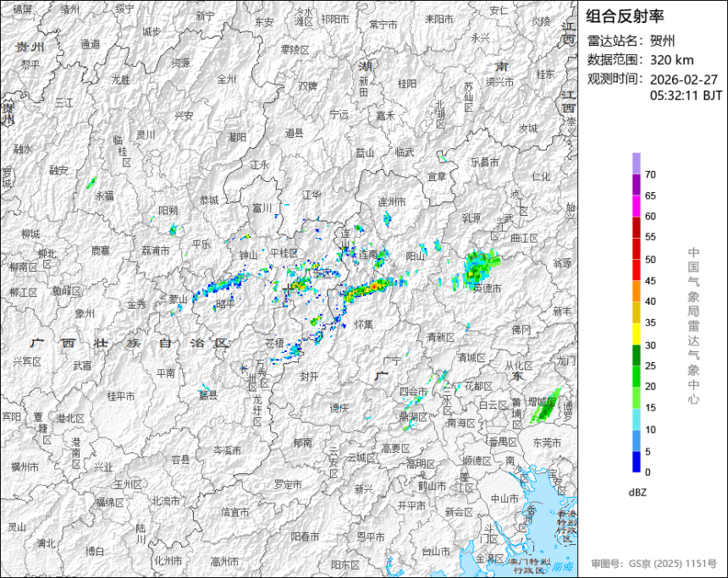Click the 连州市 map label
728x578 pixels.
[x=392, y=201]
